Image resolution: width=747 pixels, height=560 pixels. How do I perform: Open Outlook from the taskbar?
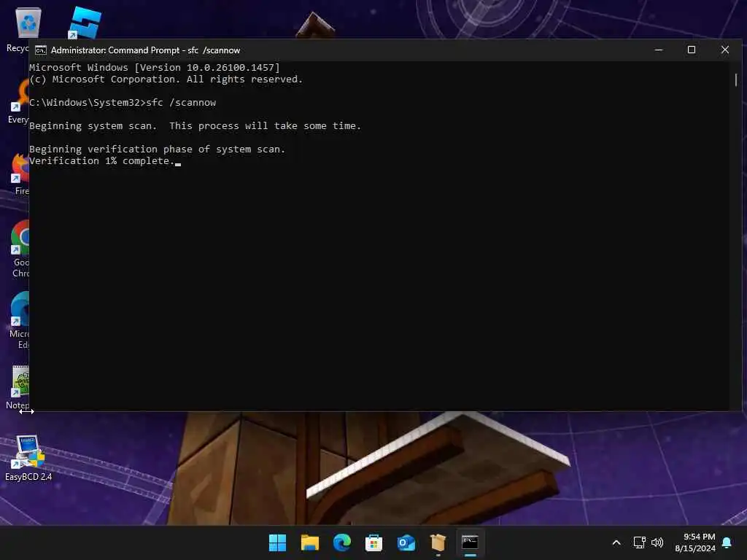406,542
